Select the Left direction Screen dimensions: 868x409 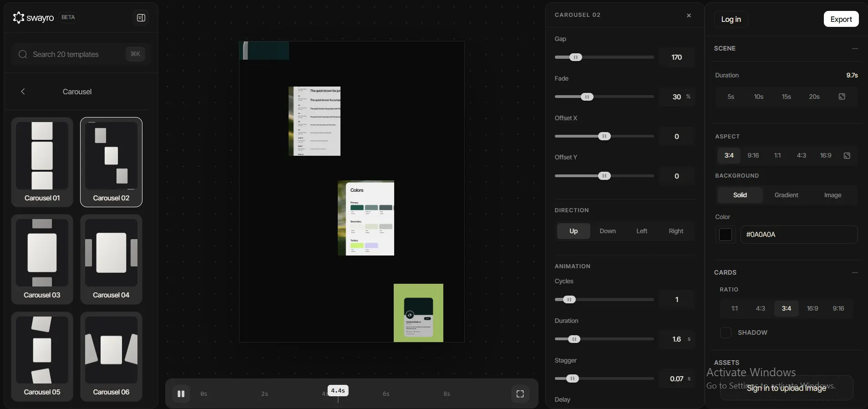point(642,231)
